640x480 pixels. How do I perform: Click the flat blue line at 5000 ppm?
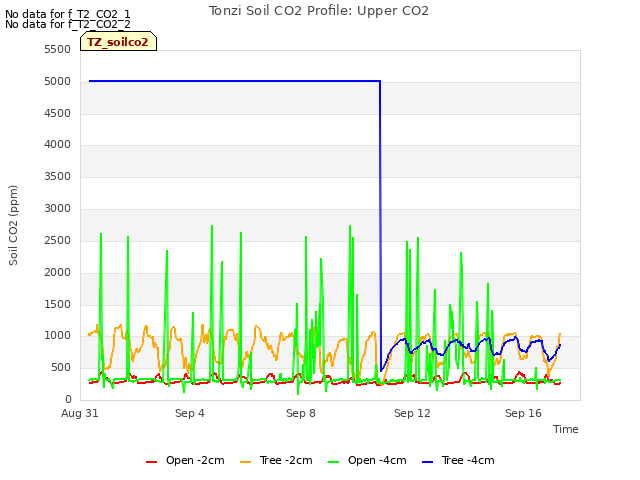click(235, 81)
